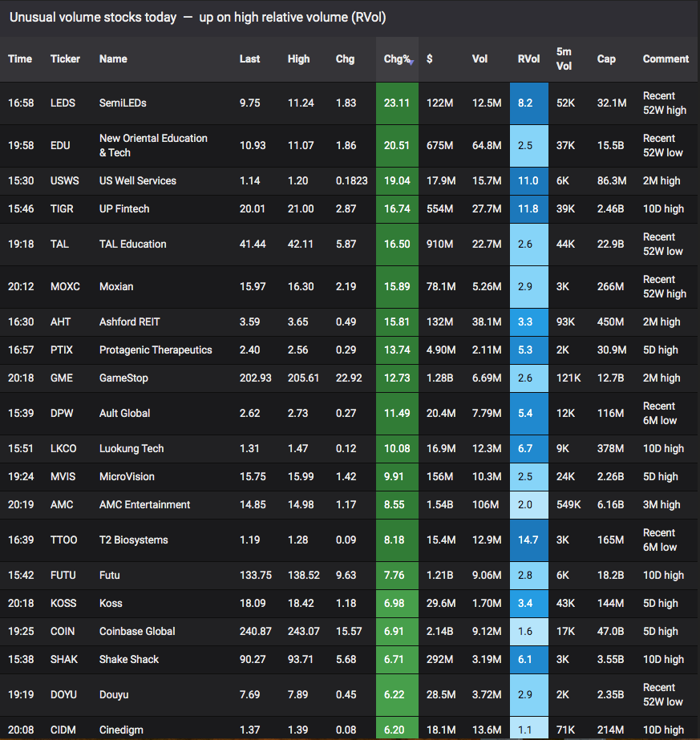Click the 202.93 last price for GME

click(x=255, y=378)
